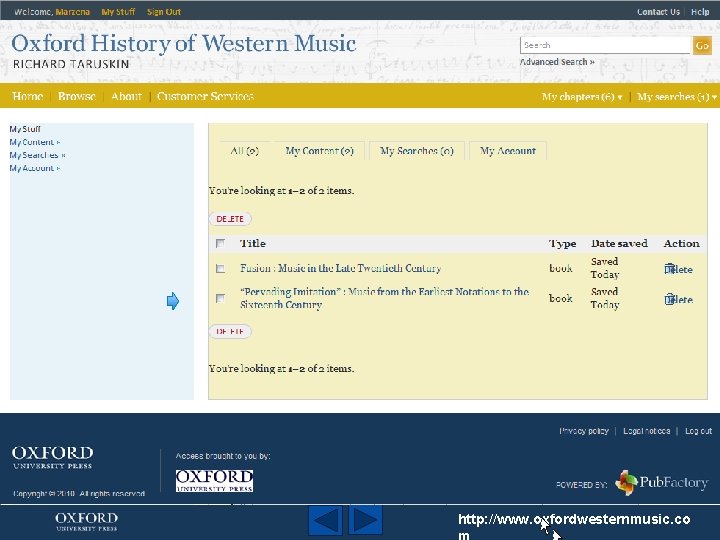Open the Pervading Imitation book title
This screenshot has width=720, height=540.
click(385, 298)
